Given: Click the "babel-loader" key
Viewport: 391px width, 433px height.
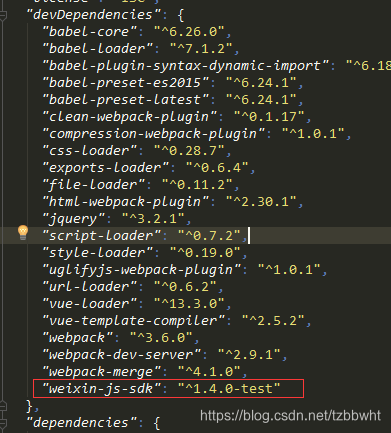Looking at the screenshot, I should point(97,49).
